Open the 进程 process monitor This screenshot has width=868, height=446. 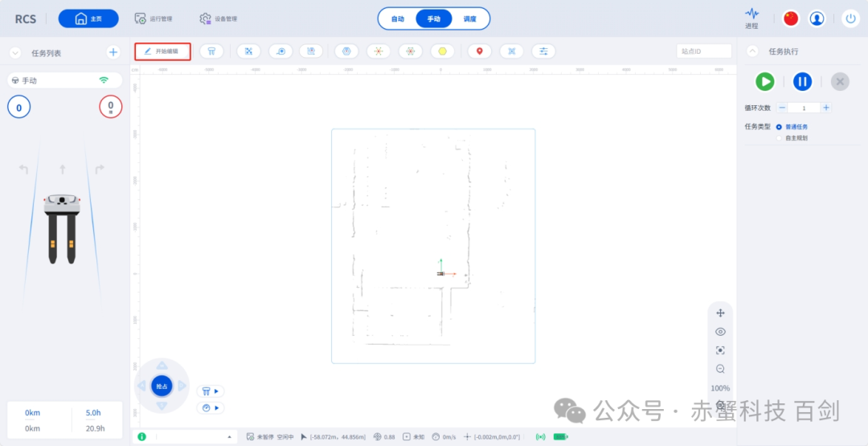751,18
